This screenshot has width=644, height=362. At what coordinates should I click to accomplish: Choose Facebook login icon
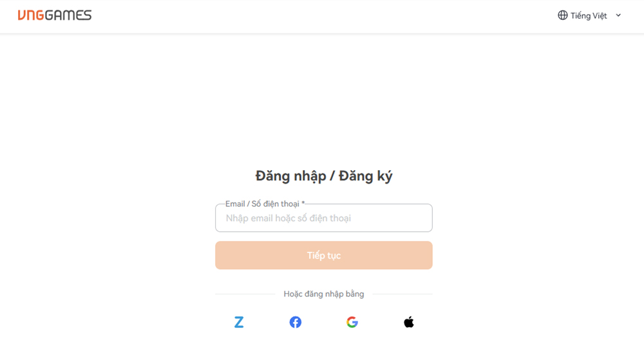point(296,322)
